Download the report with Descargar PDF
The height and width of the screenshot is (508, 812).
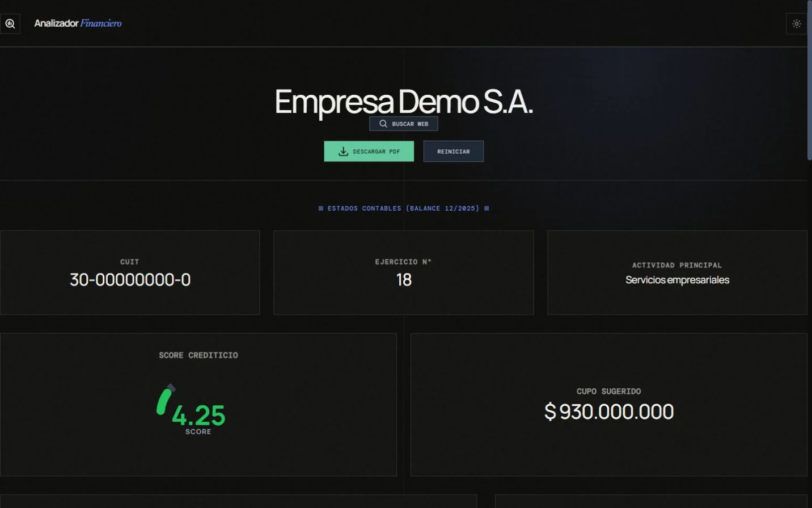tap(369, 152)
